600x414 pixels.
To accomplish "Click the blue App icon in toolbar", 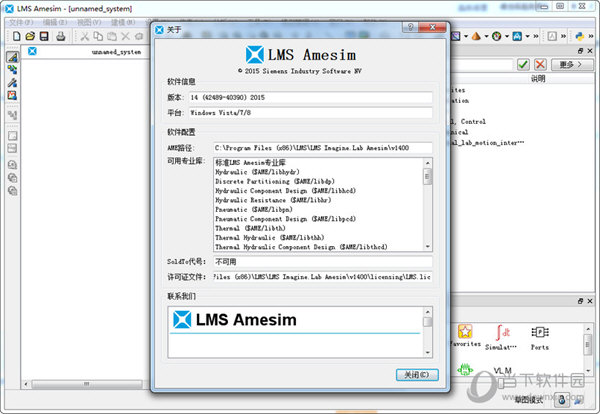I will pyautogui.click(x=517, y=36).
